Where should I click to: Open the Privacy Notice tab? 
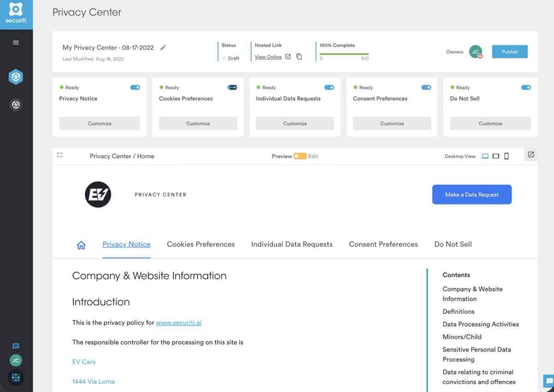click(126, 244)
